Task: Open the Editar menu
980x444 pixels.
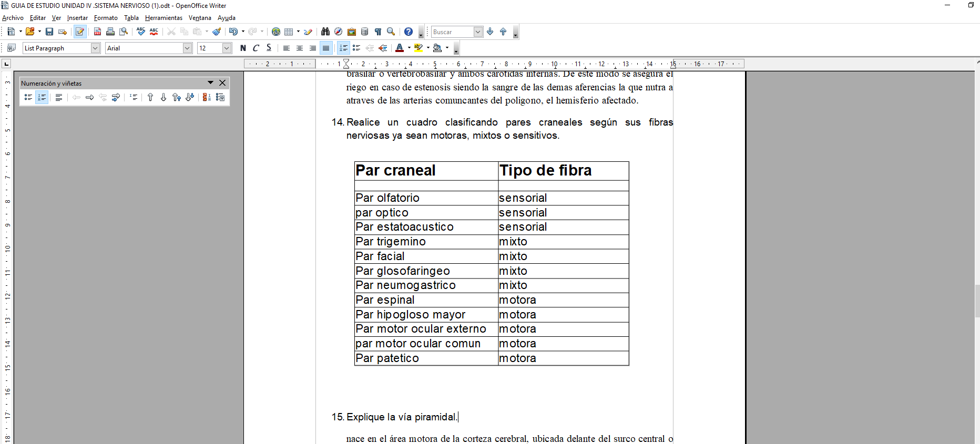Action: [38, 18]
